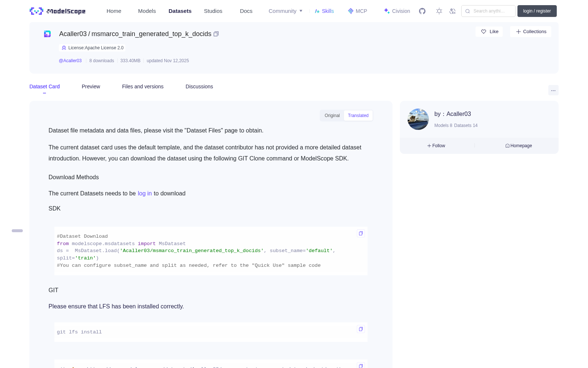
Task: Like this dataset
Action: pyautogui.click(x=490, y=32)
